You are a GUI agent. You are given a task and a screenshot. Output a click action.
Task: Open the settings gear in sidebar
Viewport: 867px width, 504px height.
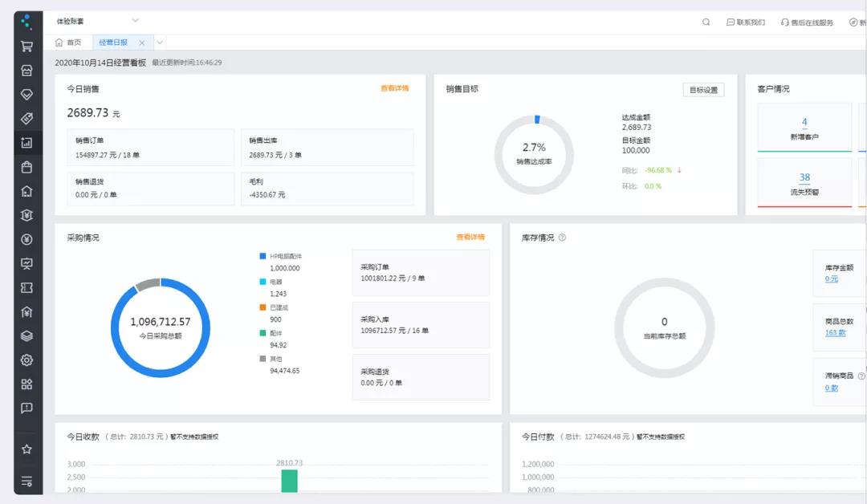tap(26, 360)
